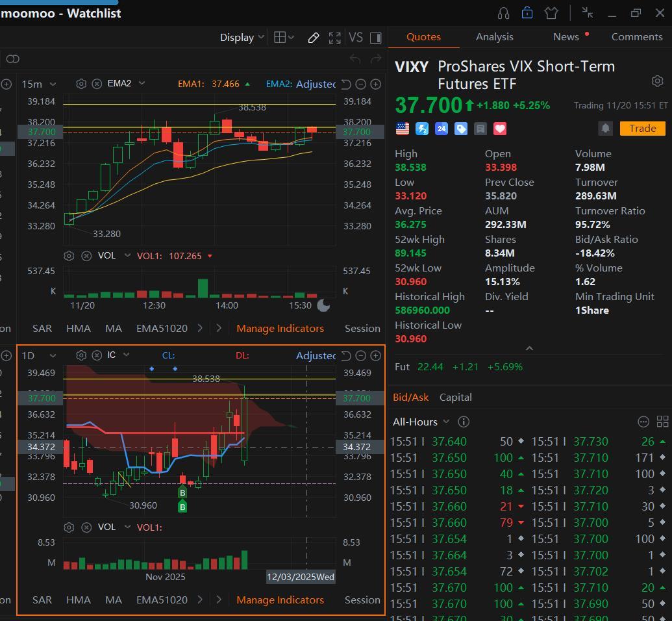Screen dimensions: 672x621
Task: Remove the IC indicator
Action: (x=97, y=355)
